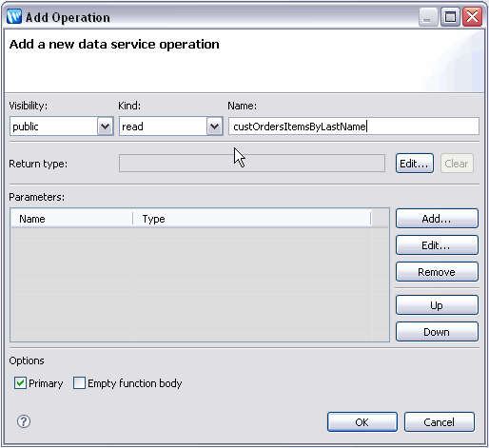Select the public visibility combo box

[x=62, y=127]
